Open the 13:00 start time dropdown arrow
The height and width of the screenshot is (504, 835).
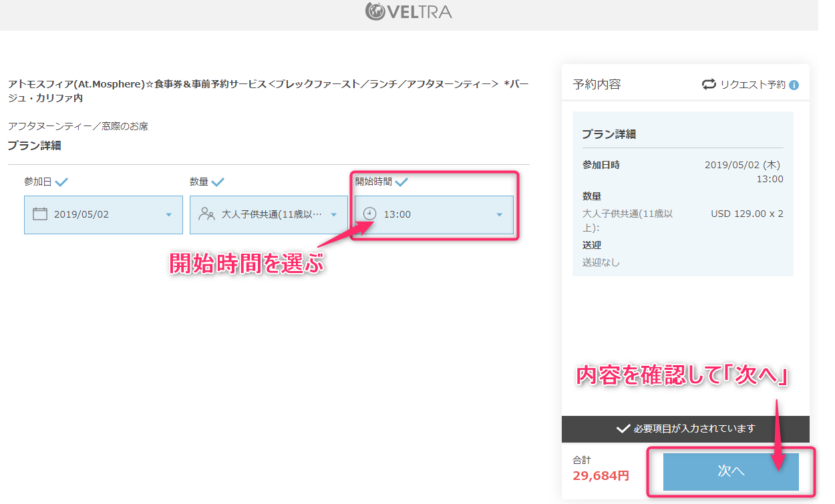click(499, 215)
